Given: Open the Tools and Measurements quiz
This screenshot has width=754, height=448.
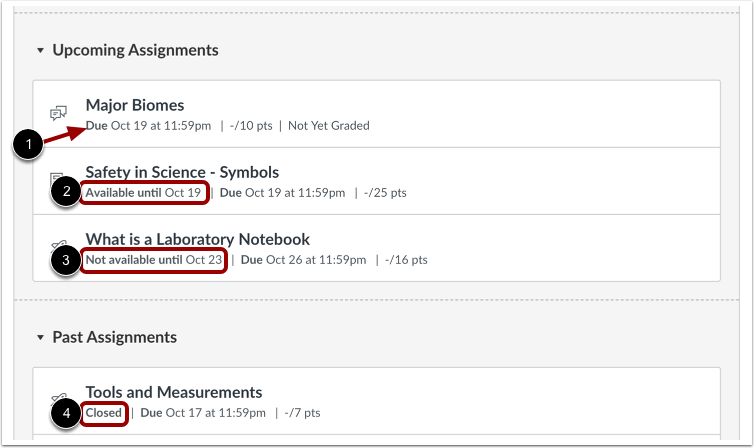Looking at the screenshot, I should point(173,392).
